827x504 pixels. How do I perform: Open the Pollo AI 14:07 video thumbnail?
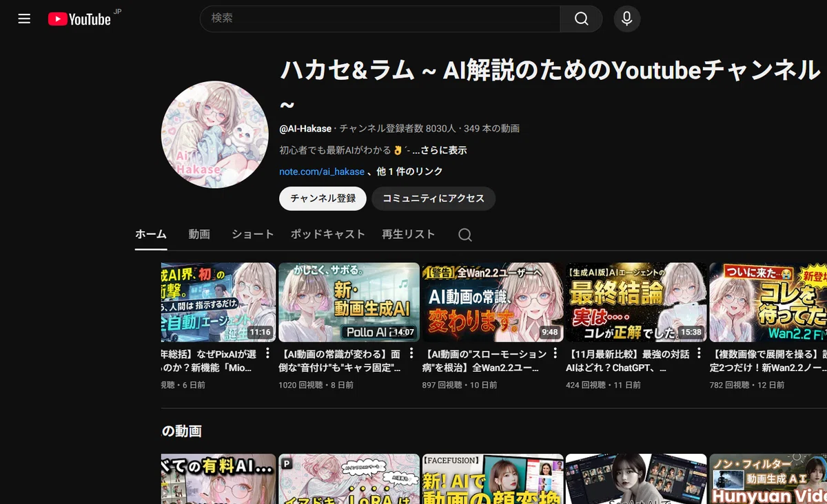[x=349, y=302]
